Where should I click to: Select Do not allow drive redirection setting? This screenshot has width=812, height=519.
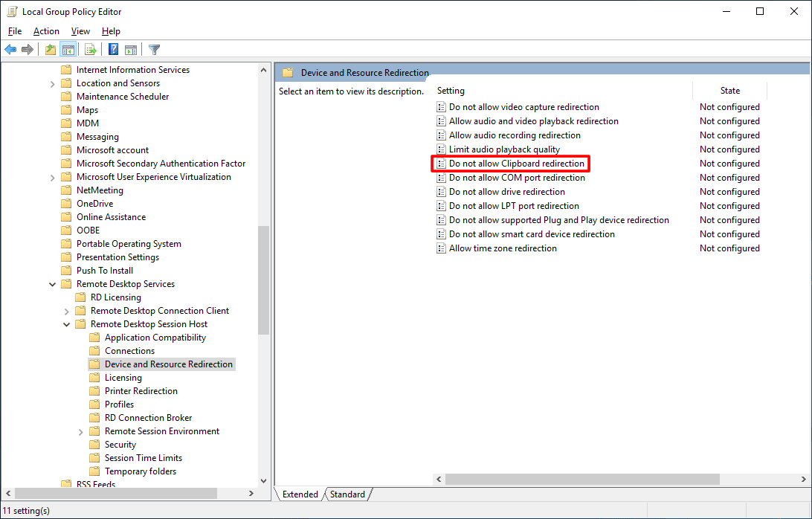click(x=506, y=192)
